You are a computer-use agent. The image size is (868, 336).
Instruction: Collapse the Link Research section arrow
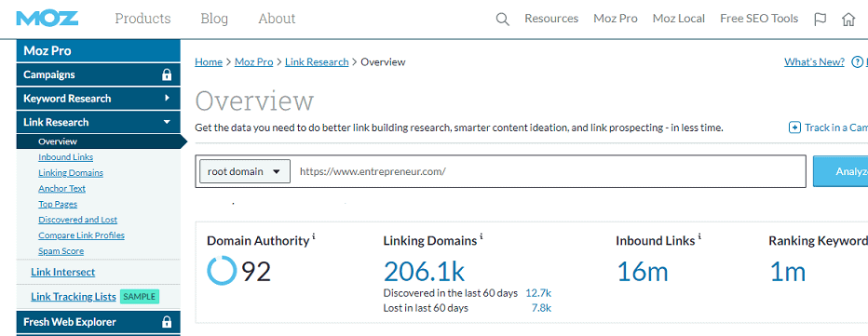(168, 122)
